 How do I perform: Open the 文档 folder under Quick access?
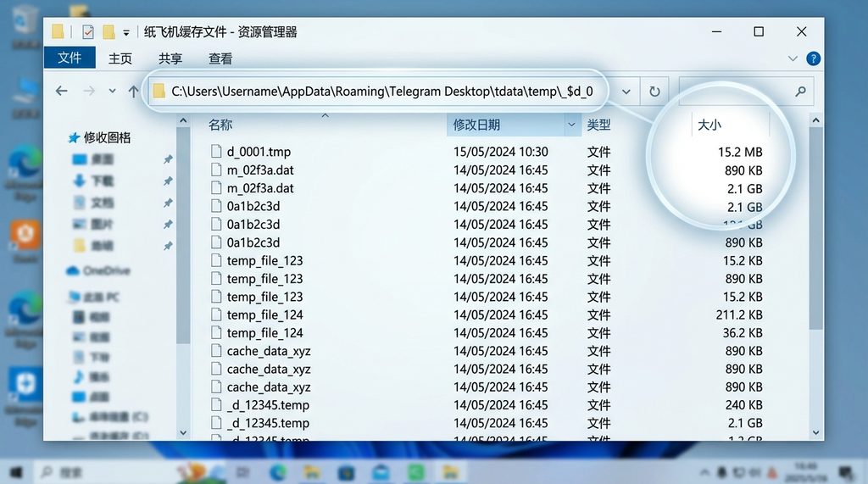click(x=93, y=203)
